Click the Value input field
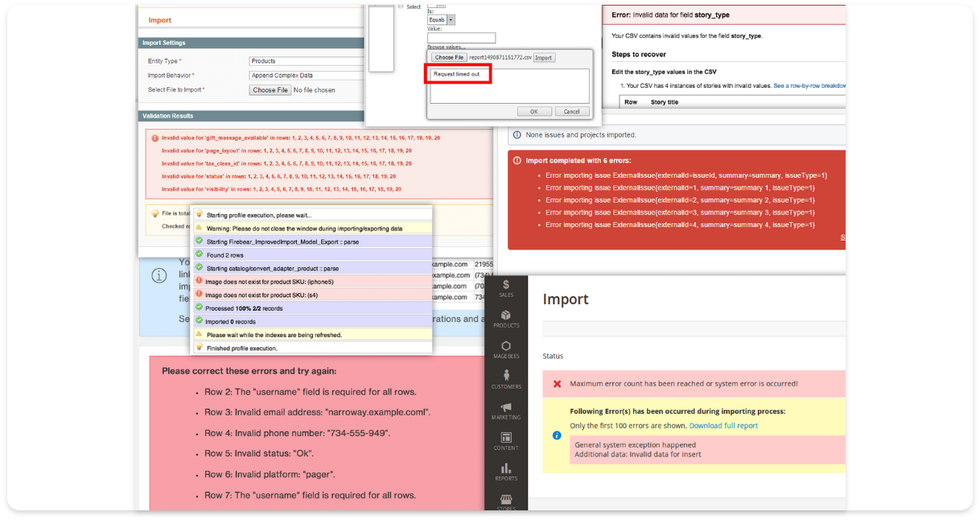The width and height of the screenshot is (980, 520). (x=461, y=38)
